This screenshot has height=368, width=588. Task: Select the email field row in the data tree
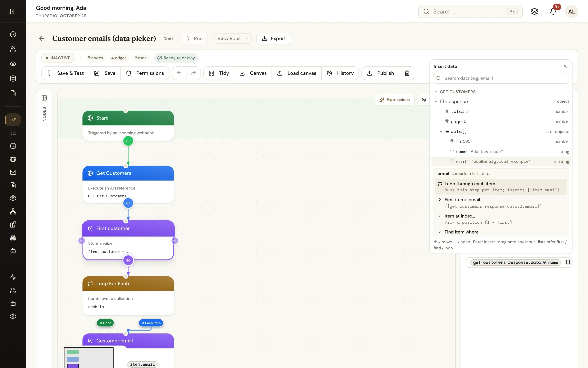pyautogui.click(x=501, y=161)
